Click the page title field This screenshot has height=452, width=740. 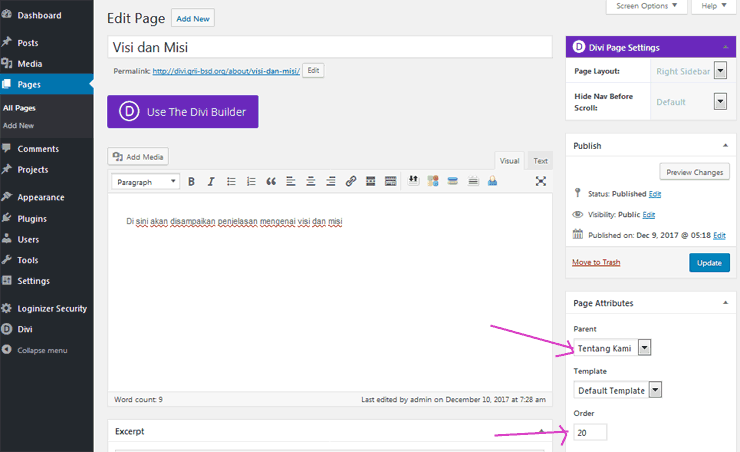click(330, 47)
